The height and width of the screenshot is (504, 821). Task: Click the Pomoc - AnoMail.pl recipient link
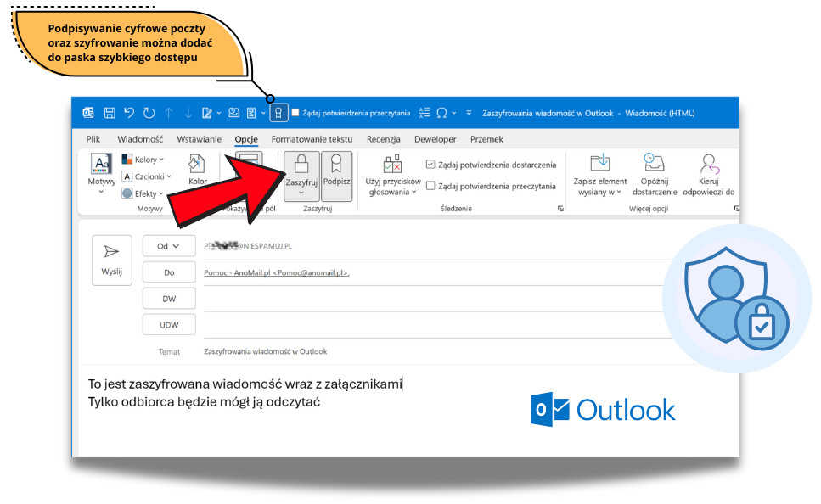[277, 272]
